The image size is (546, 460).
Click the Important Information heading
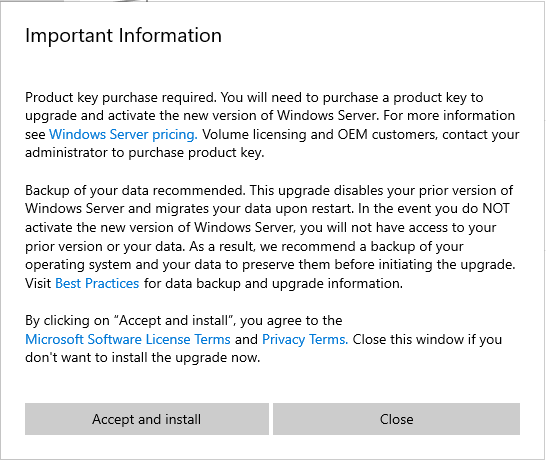pyautogui.click(x=123, y=36)
